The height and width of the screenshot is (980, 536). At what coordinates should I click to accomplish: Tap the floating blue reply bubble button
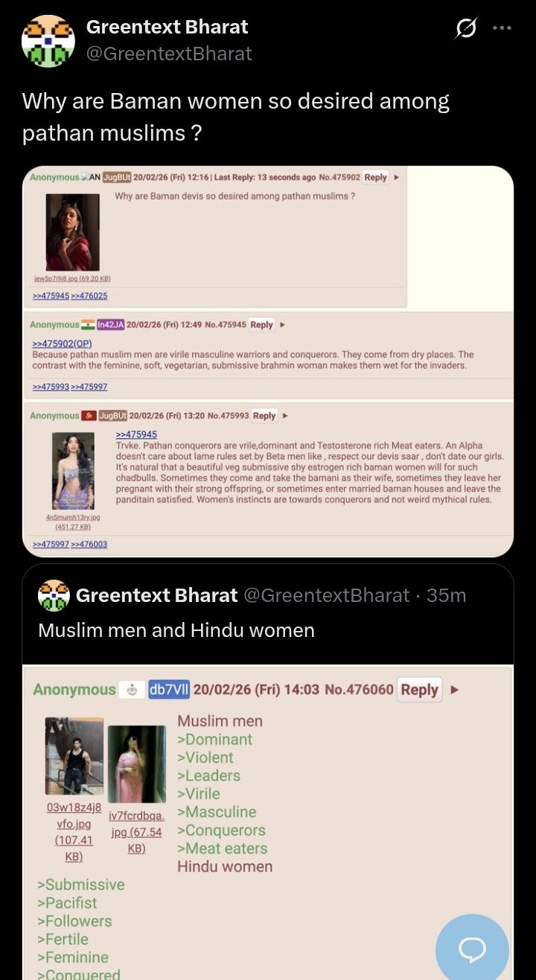click(x=472, y=949)
